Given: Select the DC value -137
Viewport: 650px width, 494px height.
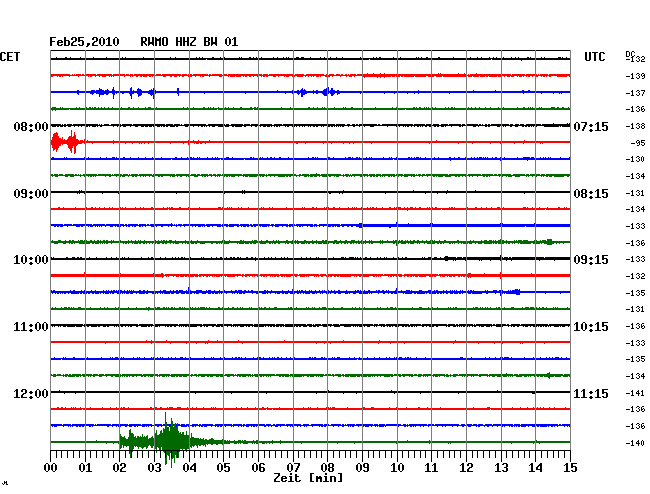Looking at the screenshot, I should [635, 93].
